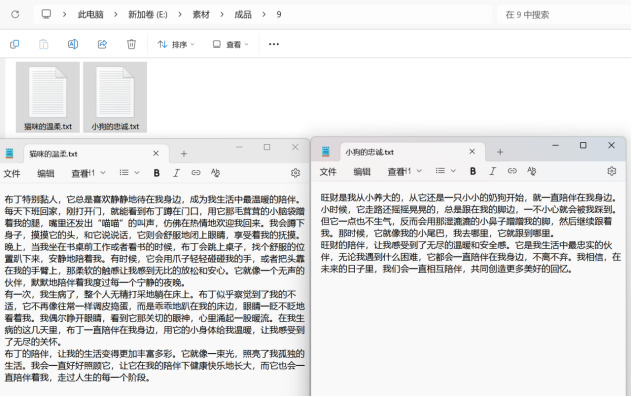
Task: Click the 素材 breadcrumb folder
Action: (x=201, y=15)
